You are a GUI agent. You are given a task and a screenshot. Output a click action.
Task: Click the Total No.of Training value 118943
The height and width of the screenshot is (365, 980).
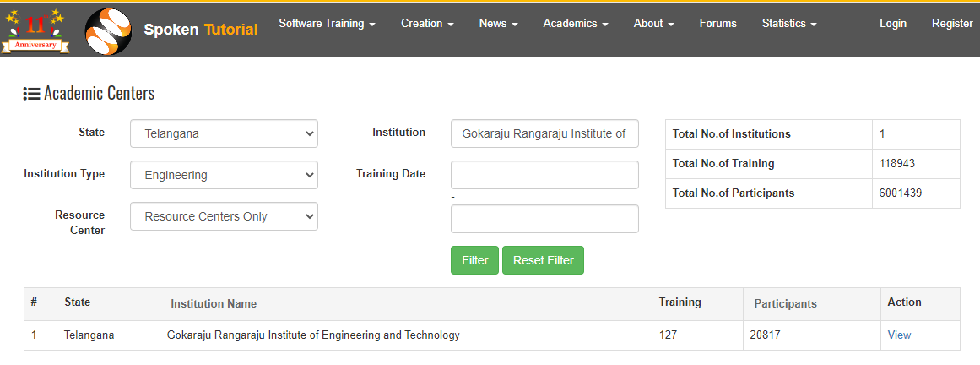897,163
